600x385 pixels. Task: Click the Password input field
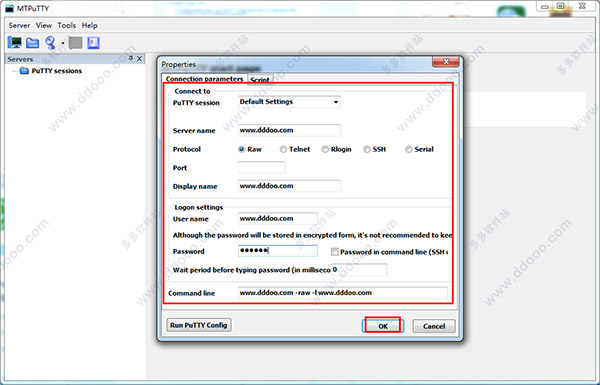coord(278,251)
